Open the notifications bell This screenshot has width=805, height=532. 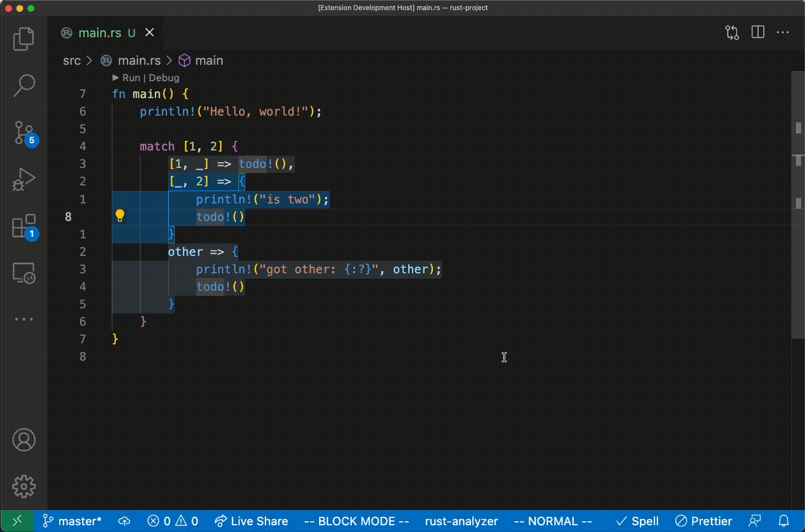pyautogui.click(x=784, y=521)
